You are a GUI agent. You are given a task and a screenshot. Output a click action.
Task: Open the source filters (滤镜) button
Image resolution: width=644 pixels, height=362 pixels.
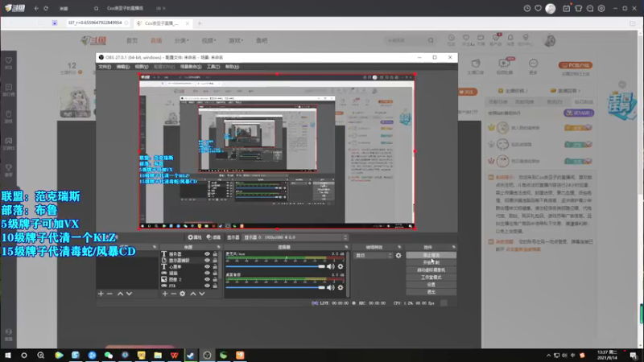(213, 237)
